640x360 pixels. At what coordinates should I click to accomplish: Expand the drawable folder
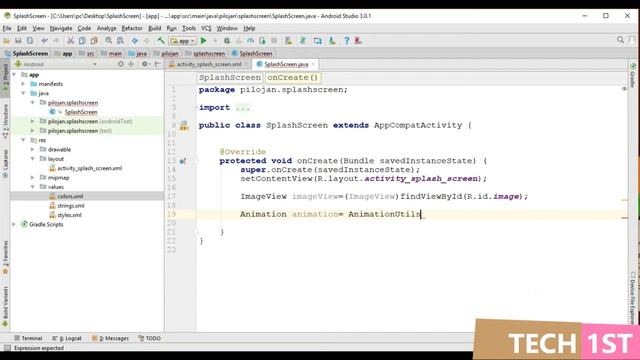[x=33, y=149]
